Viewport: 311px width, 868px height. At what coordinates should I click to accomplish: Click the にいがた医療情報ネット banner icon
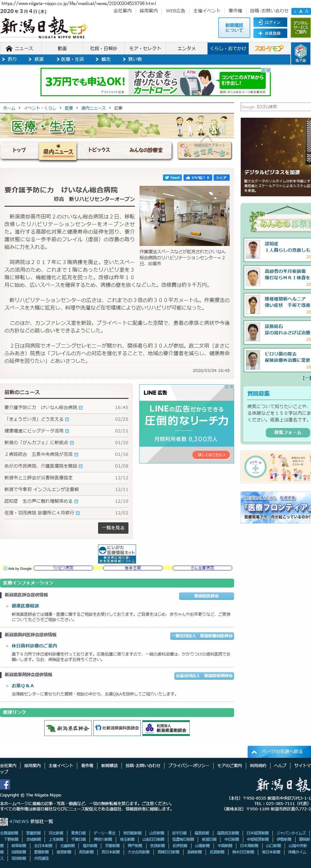pos(117,554)
